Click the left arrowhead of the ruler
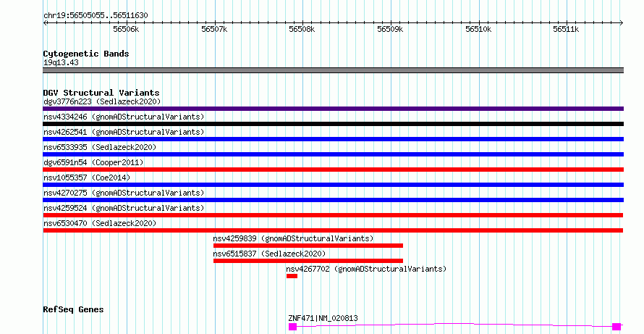Screen dimensions: 644x334 pos(45,23)
